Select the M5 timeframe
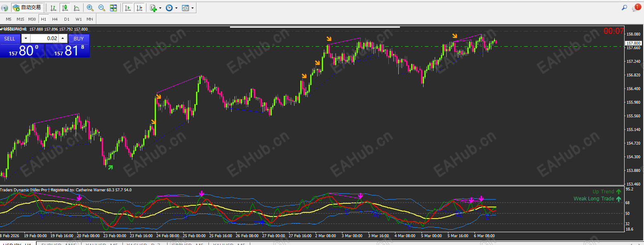The image size is (644, 245). coord(9,19)
